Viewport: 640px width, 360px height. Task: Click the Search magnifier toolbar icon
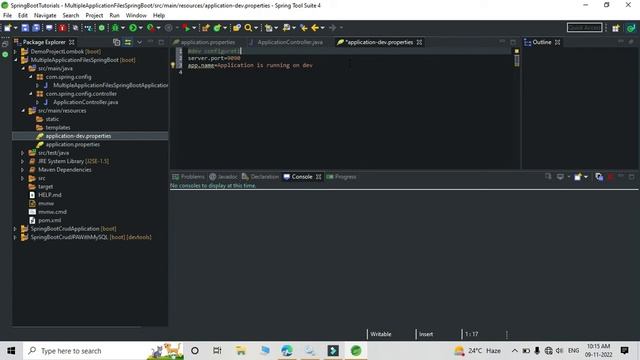[248, 28]
